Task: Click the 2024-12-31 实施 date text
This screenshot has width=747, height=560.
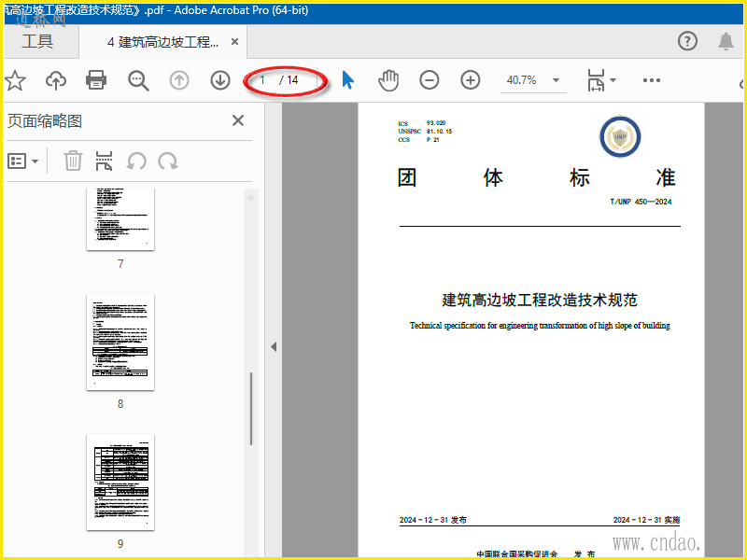Action: pos(646,520)
